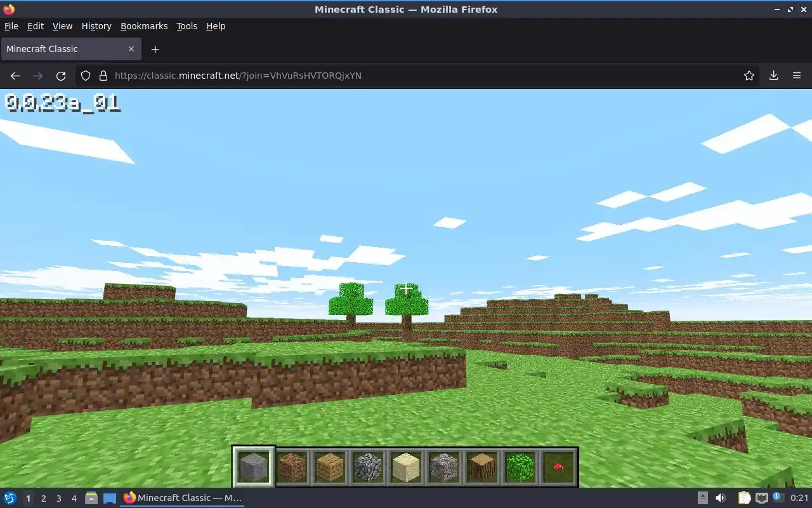This screenshot has height=508, width=812.
Task: Go forward one page in Firefox
Action: click(x=38, y=76)
